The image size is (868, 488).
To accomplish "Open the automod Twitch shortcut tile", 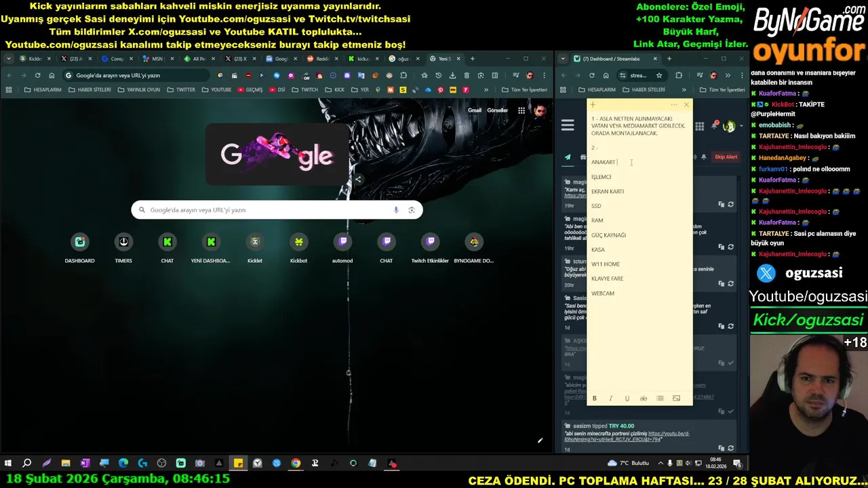I will click(342, 248).
